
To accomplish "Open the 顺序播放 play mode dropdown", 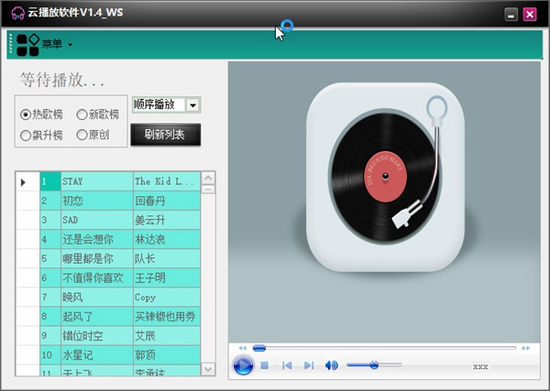I will 193,105.
